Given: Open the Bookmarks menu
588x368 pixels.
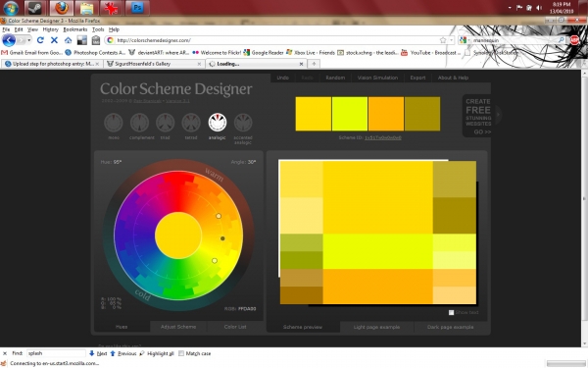Looking at the screenshot, I should (x=75, y=29).
